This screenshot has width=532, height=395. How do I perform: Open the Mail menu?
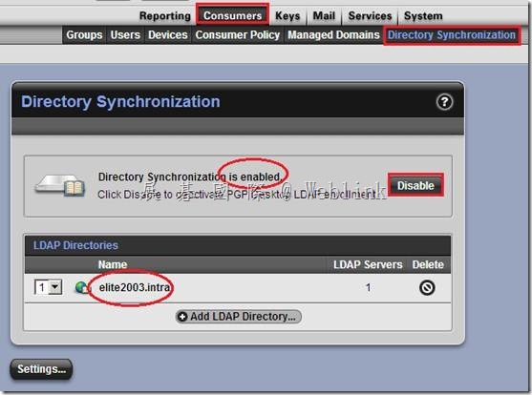click(324, 16)
